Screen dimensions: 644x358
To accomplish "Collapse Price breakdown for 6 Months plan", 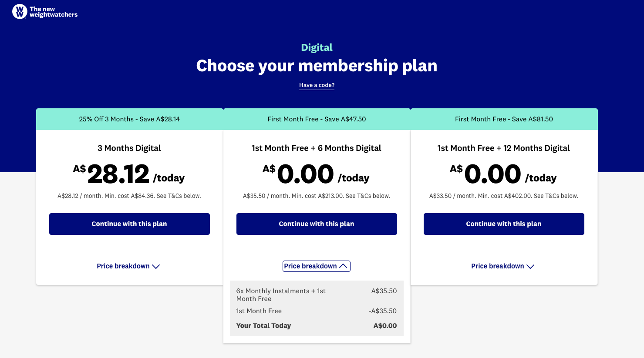I will pyautogui.click(x=316, y=266).
